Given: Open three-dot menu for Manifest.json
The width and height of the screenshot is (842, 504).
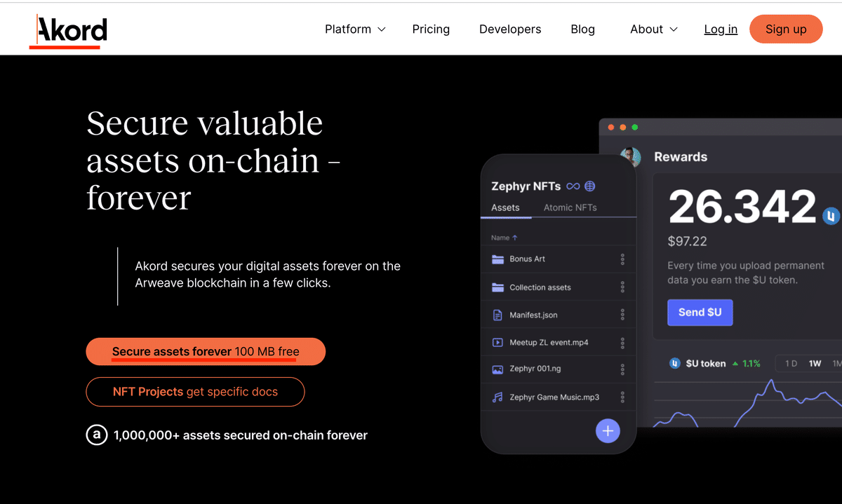Looking at the screenshot, I should 622,315.
